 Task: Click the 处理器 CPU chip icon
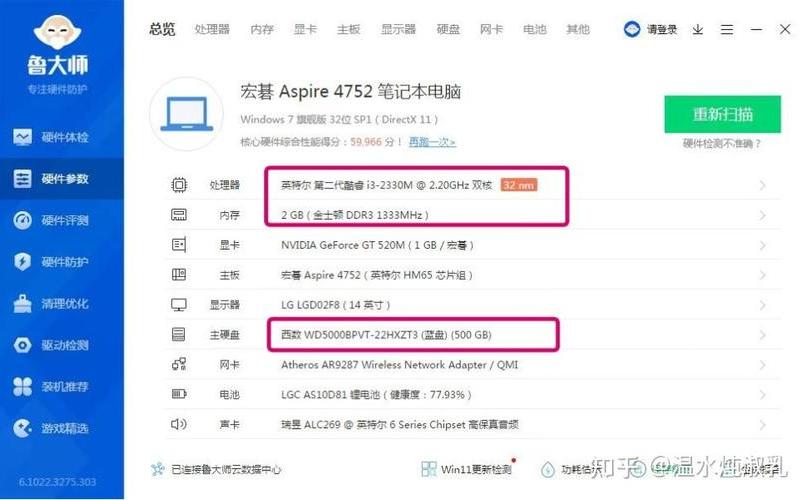179,185
